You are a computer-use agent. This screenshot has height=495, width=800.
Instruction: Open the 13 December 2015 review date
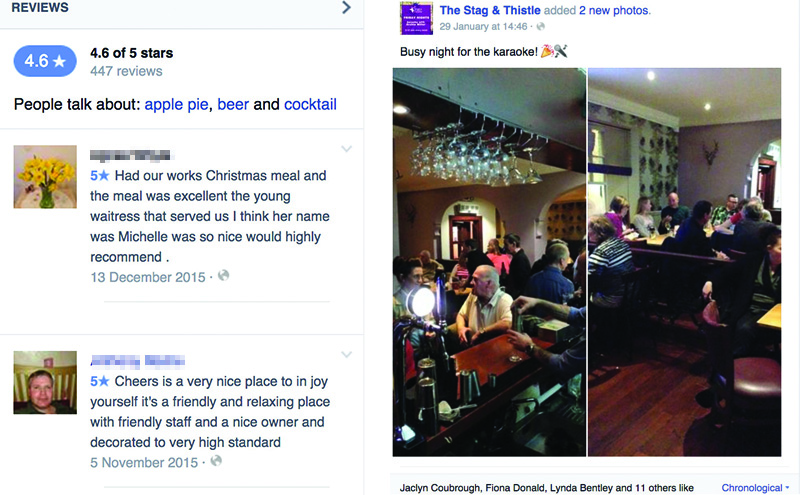(148, 276)
